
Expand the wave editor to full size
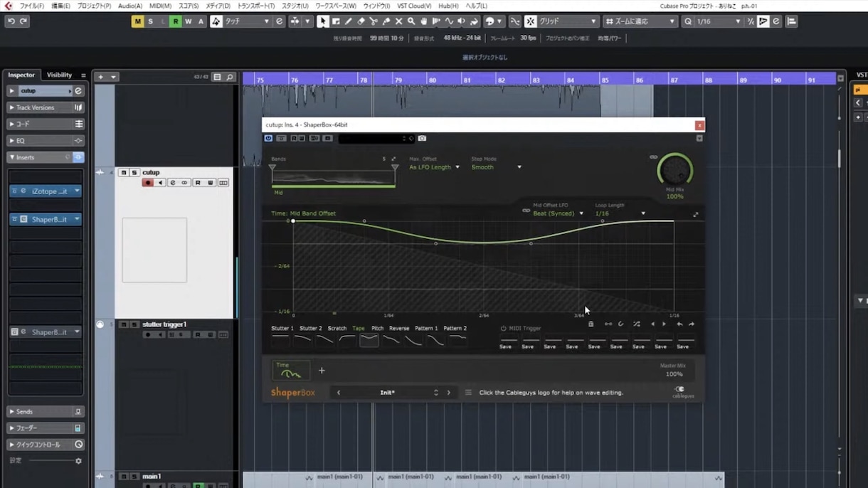[x=696, y=214]
